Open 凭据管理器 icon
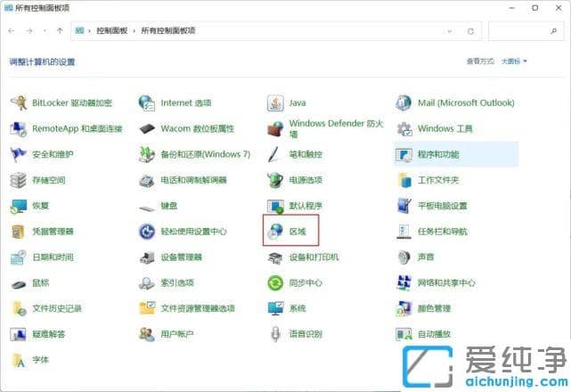The width and height of the screenshot is (571, 392). 18,232
